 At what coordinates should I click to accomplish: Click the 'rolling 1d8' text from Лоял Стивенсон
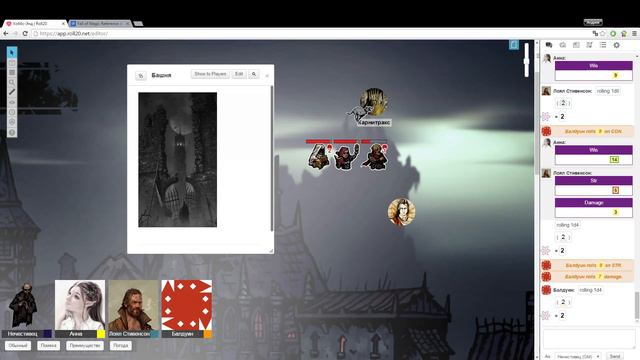coord(608,91)
